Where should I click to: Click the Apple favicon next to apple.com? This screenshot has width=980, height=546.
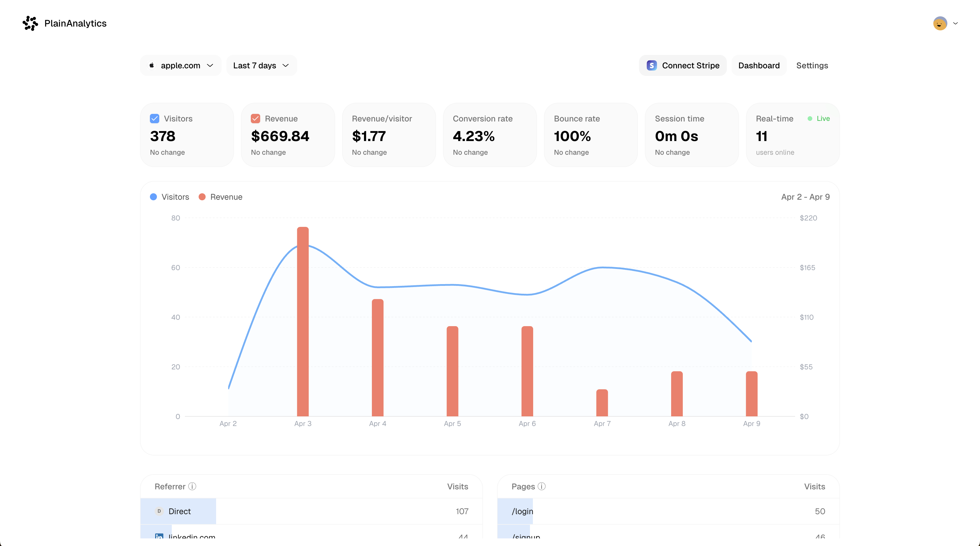(x=152, y=65)
